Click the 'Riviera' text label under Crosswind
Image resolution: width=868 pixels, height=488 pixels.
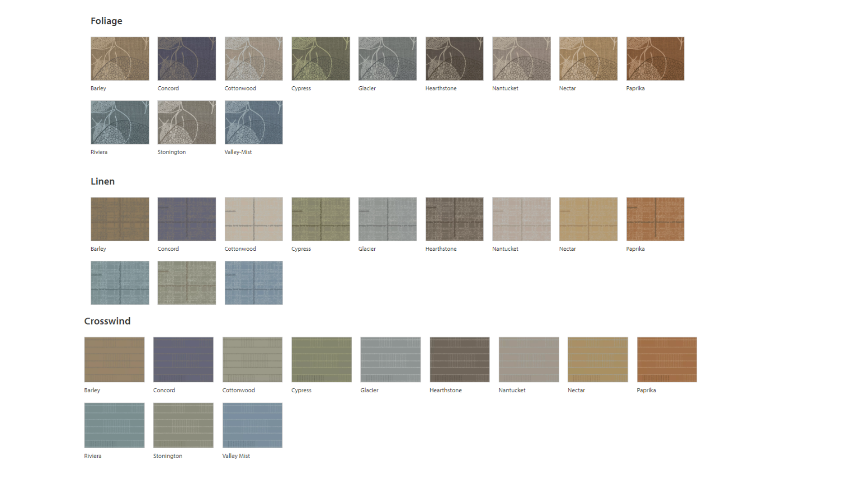coord(93,456)
